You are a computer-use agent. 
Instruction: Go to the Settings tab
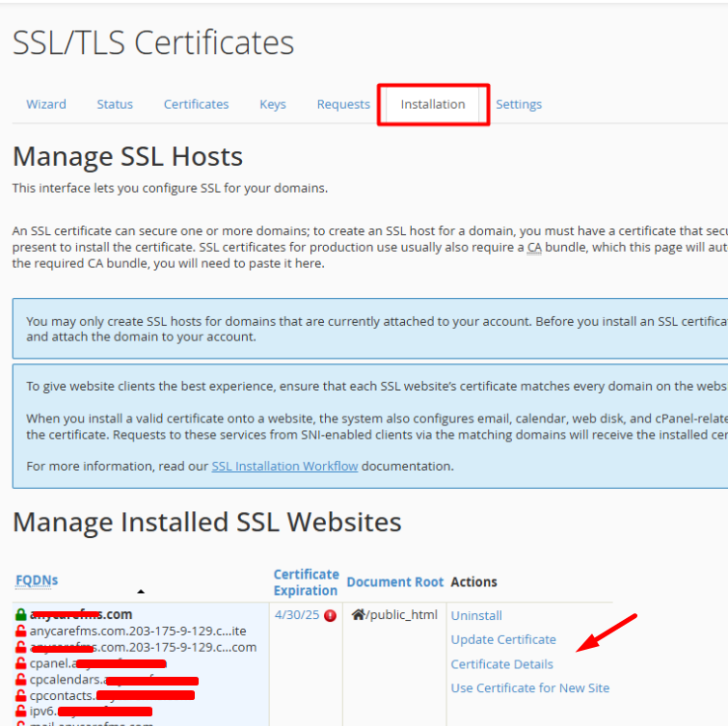(x=519, y=104)
